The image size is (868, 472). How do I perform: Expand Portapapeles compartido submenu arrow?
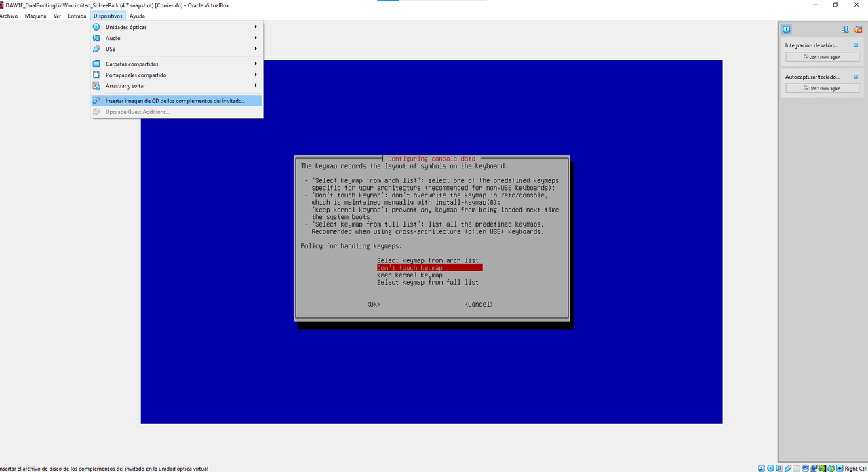coord(256,75)
